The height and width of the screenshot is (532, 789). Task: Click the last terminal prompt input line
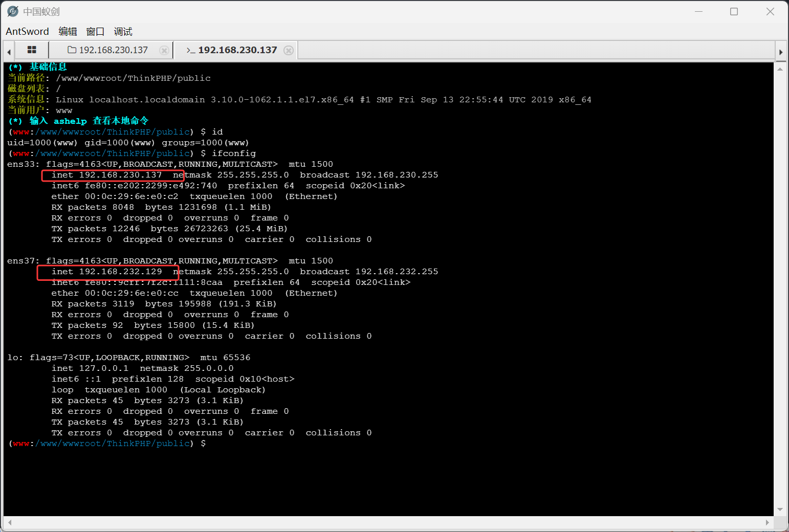(x=107, y=444)
